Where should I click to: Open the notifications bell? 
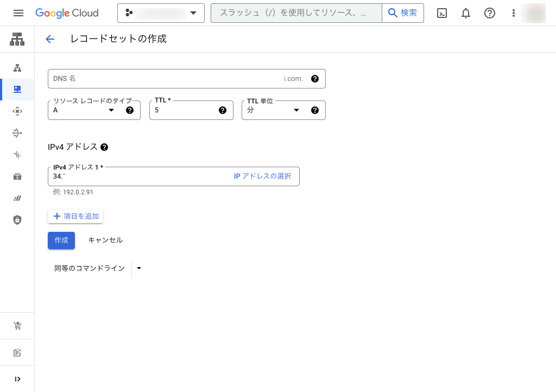(466, 13)
